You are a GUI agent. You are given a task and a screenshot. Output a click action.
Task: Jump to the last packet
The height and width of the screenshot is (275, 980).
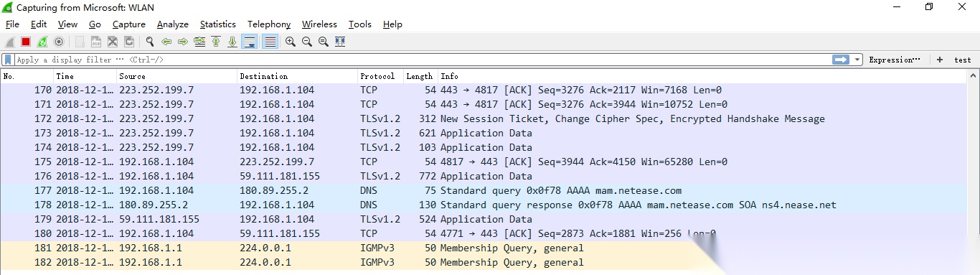232,42
